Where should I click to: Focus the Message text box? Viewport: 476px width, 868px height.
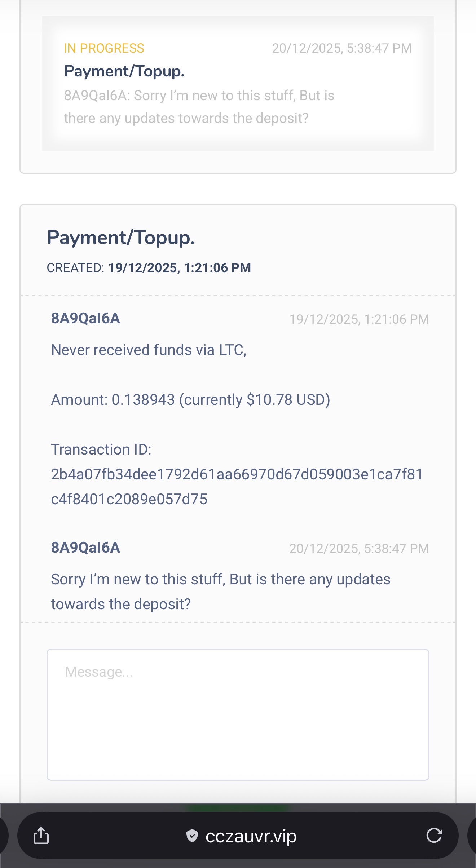tap(238, 714)
